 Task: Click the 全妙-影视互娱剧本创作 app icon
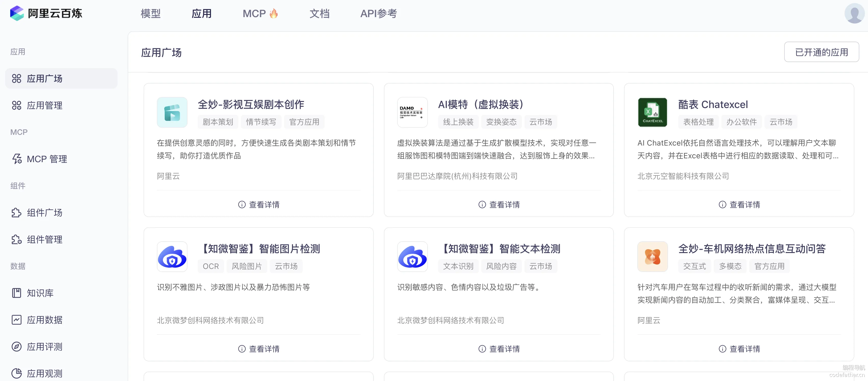172,113
